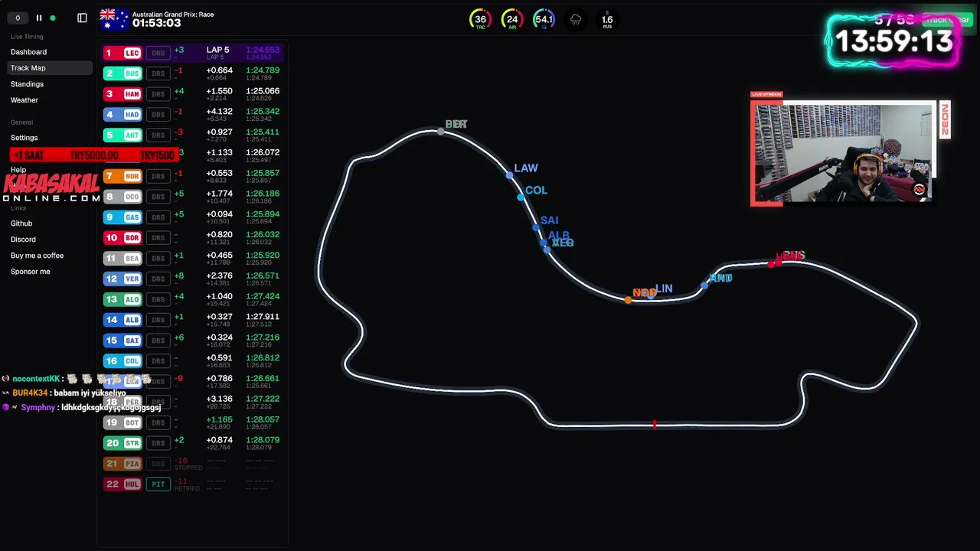Click the humidity gauge showing 54.1

544,20
